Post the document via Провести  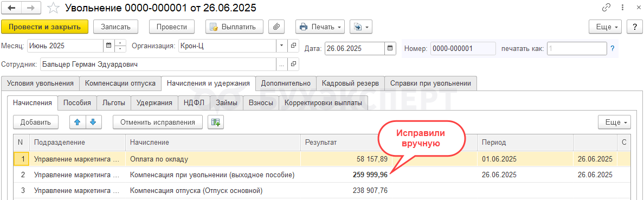172,27
